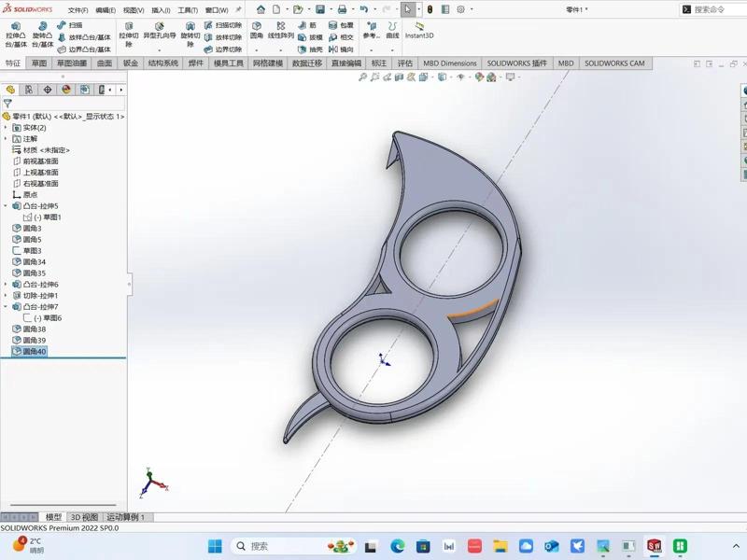Activate the Instant3D tool
Viewport: 747px width, 560px height.
click(419, 31)
